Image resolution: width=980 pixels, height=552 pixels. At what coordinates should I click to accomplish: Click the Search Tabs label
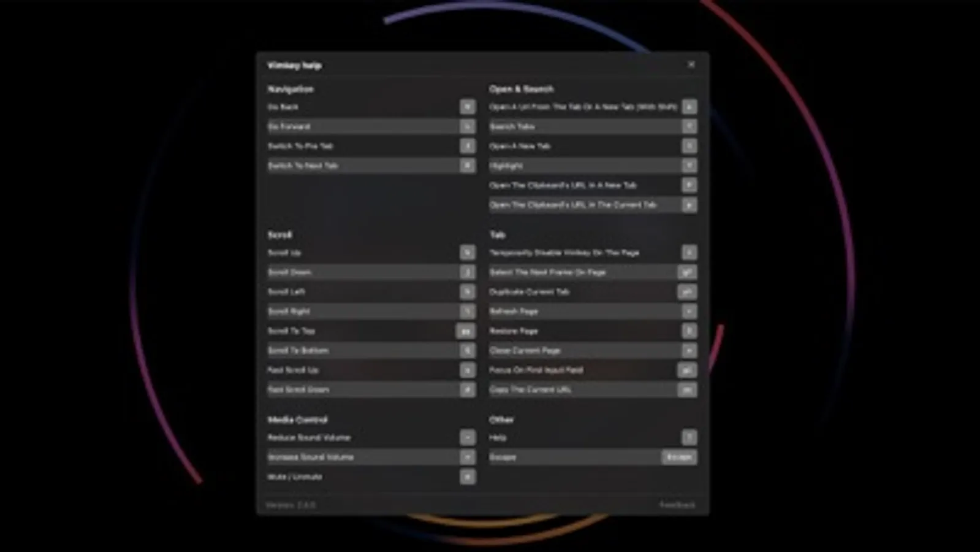pos(512,126)
